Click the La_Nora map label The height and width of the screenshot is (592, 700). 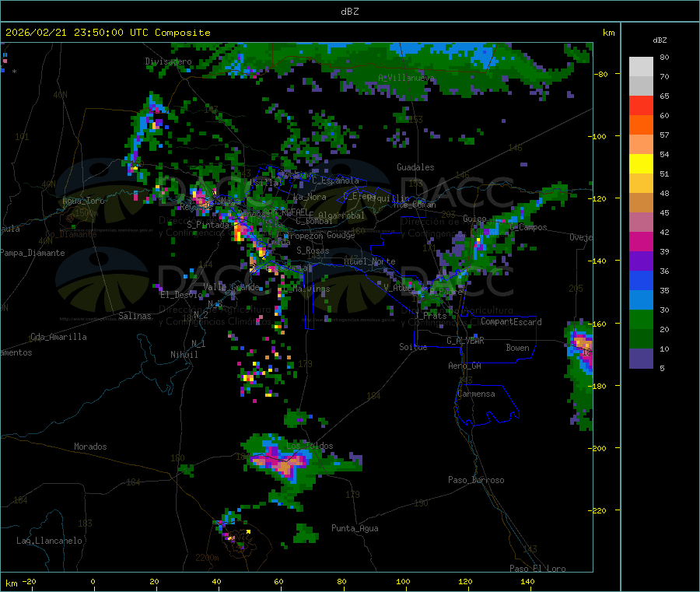tap(310, 197)
